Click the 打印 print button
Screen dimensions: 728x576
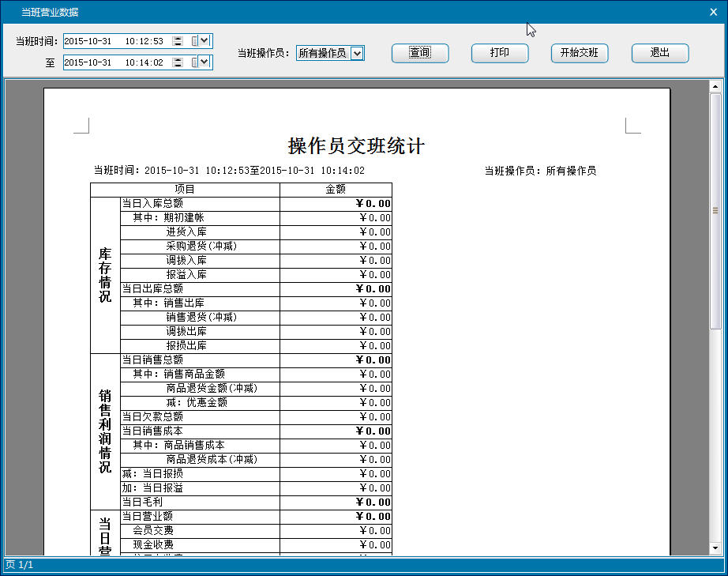click(500, 53)
